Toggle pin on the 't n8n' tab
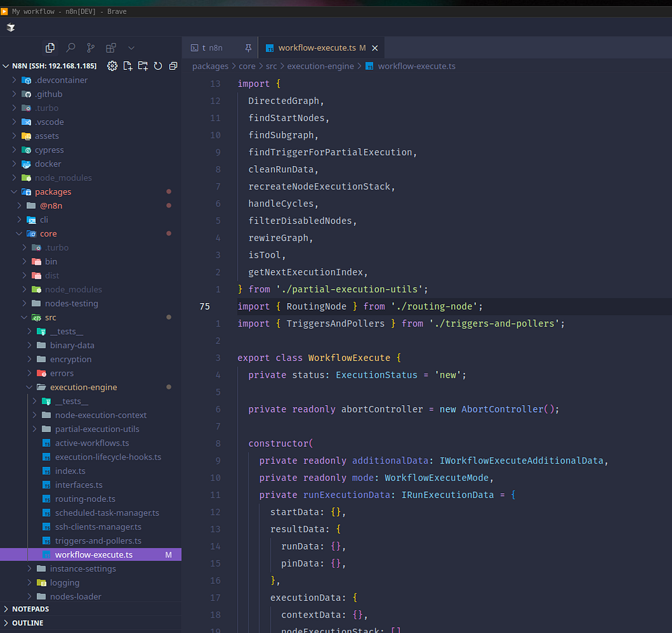 (x=248, y=48)
